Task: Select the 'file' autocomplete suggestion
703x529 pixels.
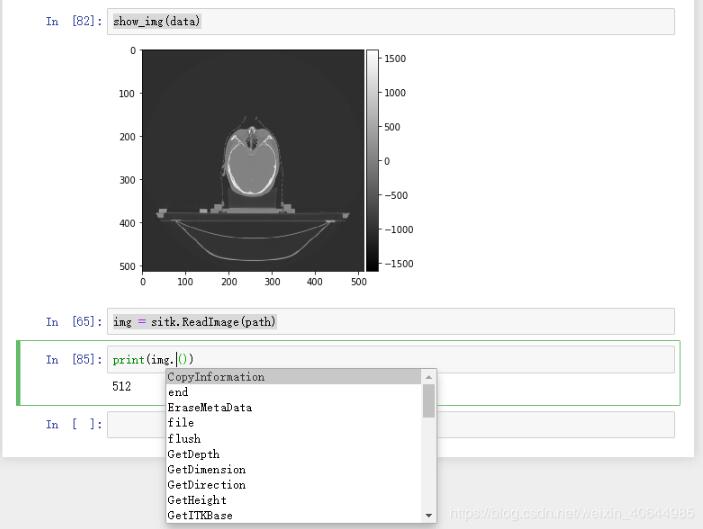Action: click(x=294, y=423)
